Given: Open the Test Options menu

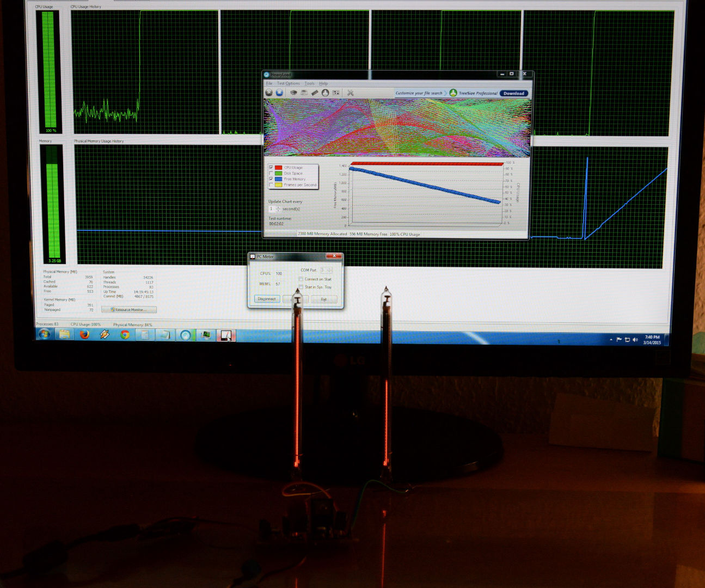Looking at the screenshot, I should click(289, 83).
